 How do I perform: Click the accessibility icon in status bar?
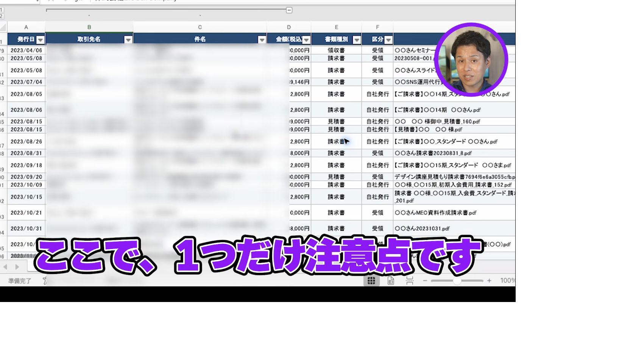(45, 280)
